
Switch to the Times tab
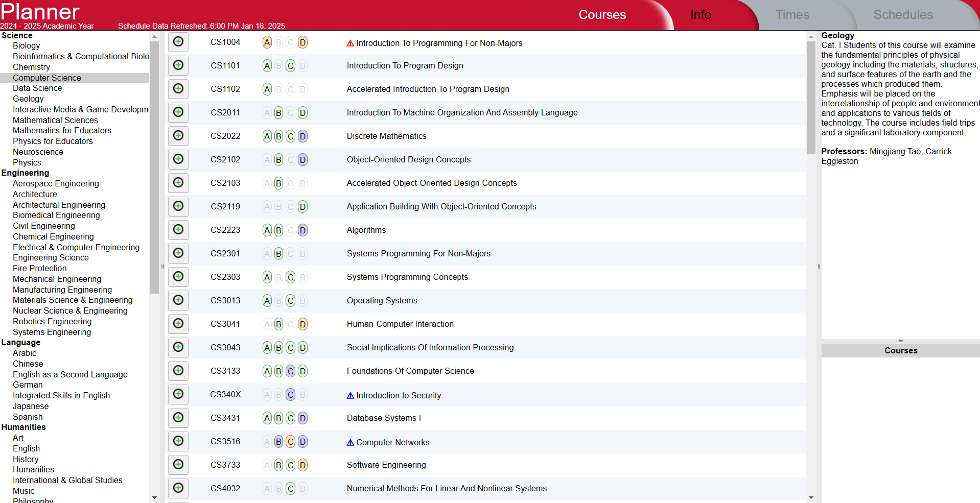792,14
